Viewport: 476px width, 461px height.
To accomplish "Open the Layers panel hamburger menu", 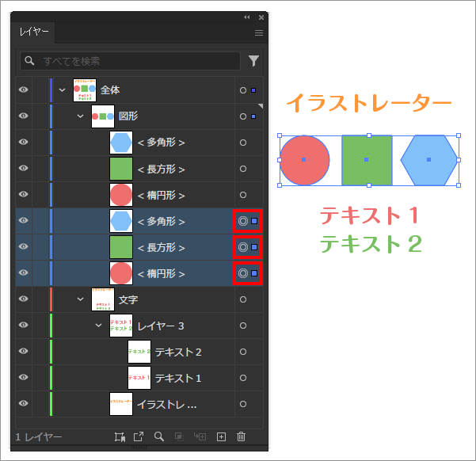I will 259,32.
